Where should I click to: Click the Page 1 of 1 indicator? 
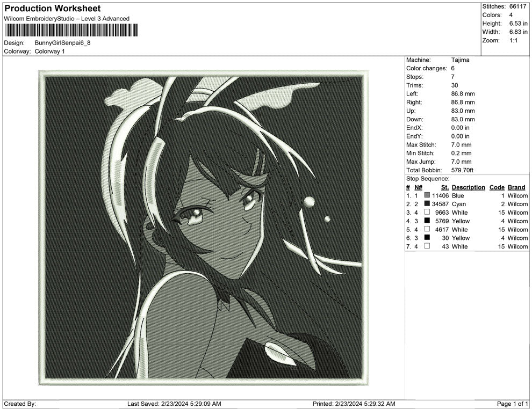pos(512,404)
